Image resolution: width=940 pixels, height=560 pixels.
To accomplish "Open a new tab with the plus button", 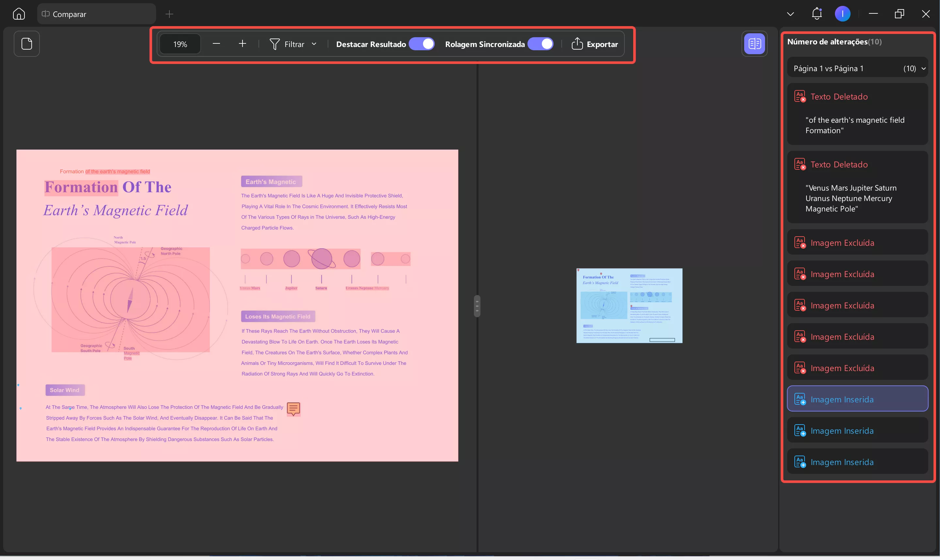I will [169, 14].
